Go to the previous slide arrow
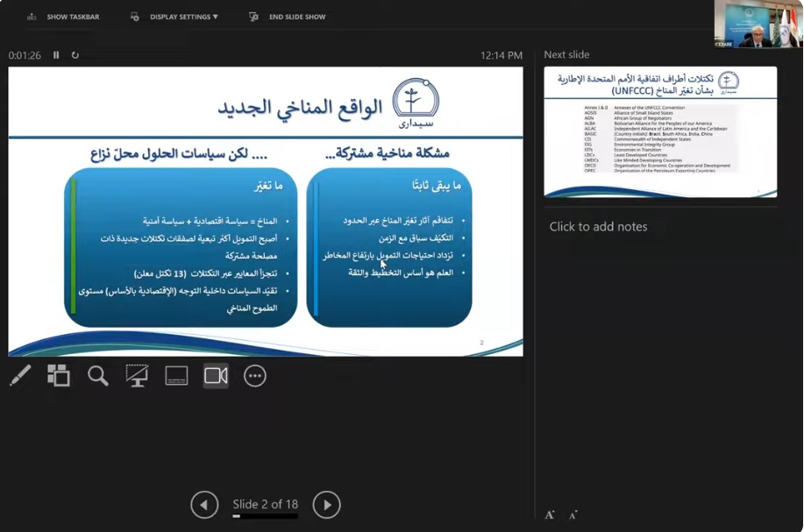The image size is (804, 532). tap(204, 505)
